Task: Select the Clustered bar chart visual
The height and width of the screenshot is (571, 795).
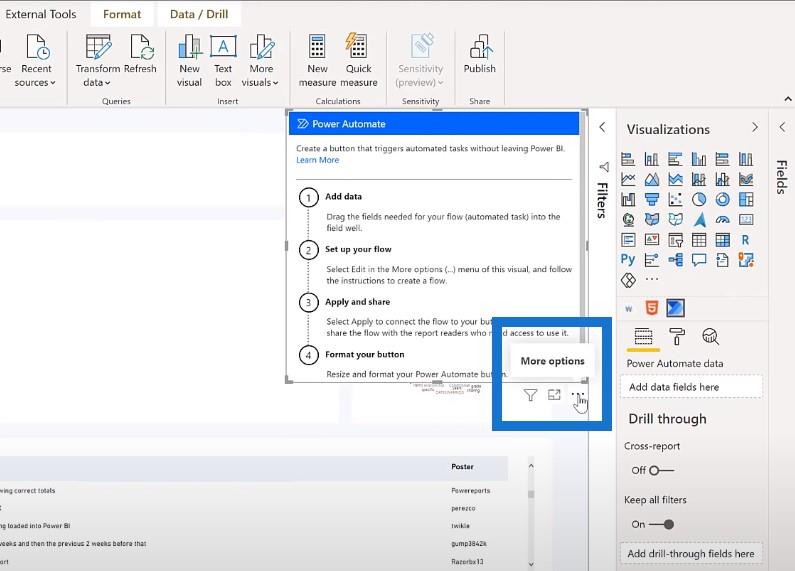Action: (x=675, y=159)
